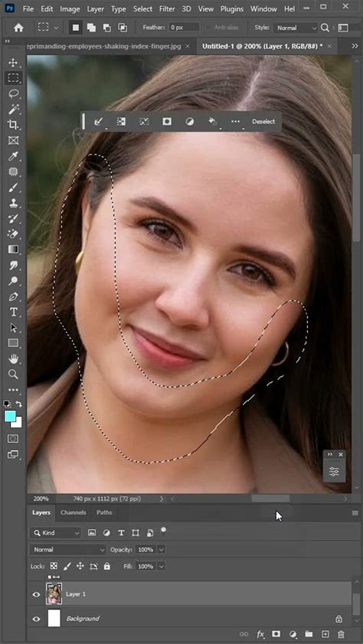Open the Edit Toolbar ellipsis
The height and width of the screenshot is (644, 363).
point(13,390)
